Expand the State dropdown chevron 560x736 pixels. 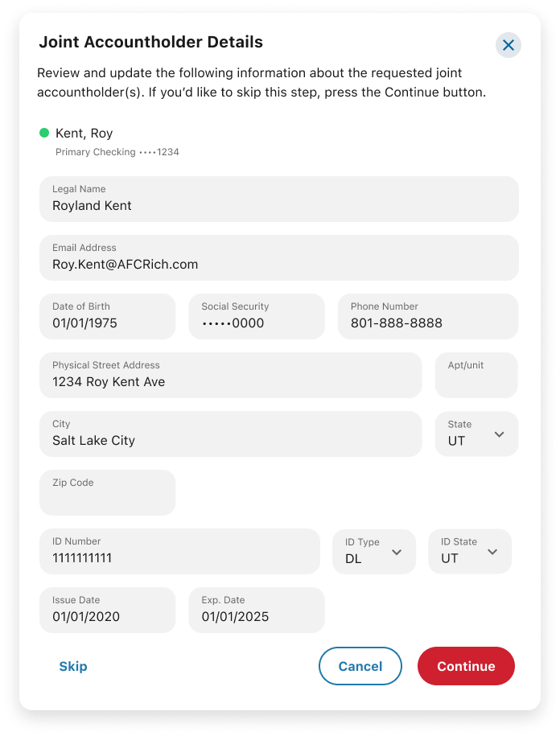coord(500,434)
